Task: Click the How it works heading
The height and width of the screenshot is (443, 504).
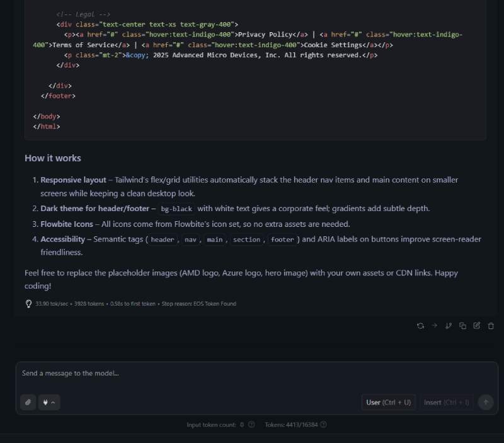Action: pyautogui.click(x=53, y=158)
